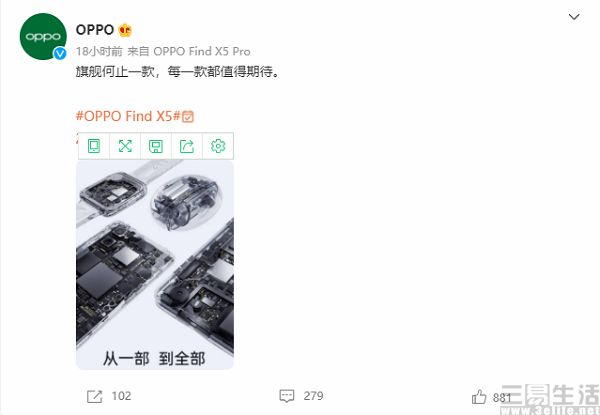Open the #OPPO Find X5# hashtag topic
This screenshot has width=600, height=415.
pyautogui.click(x=128, y=116)
